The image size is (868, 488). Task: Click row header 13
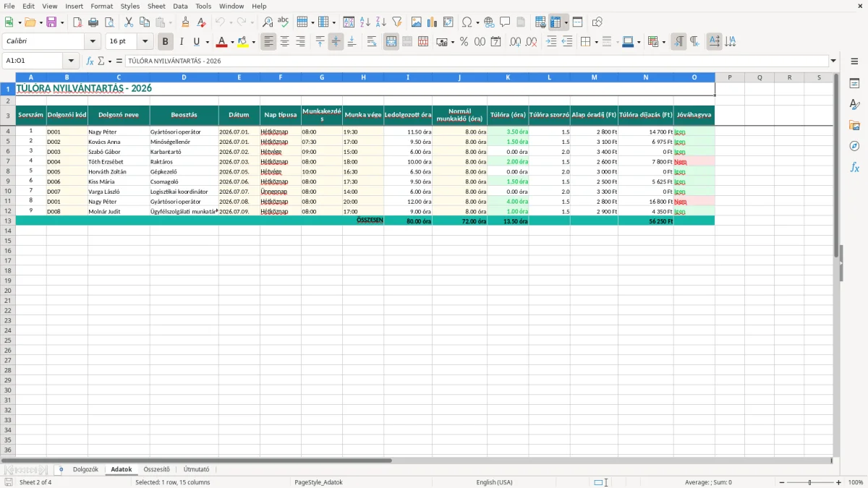point(8,221)
